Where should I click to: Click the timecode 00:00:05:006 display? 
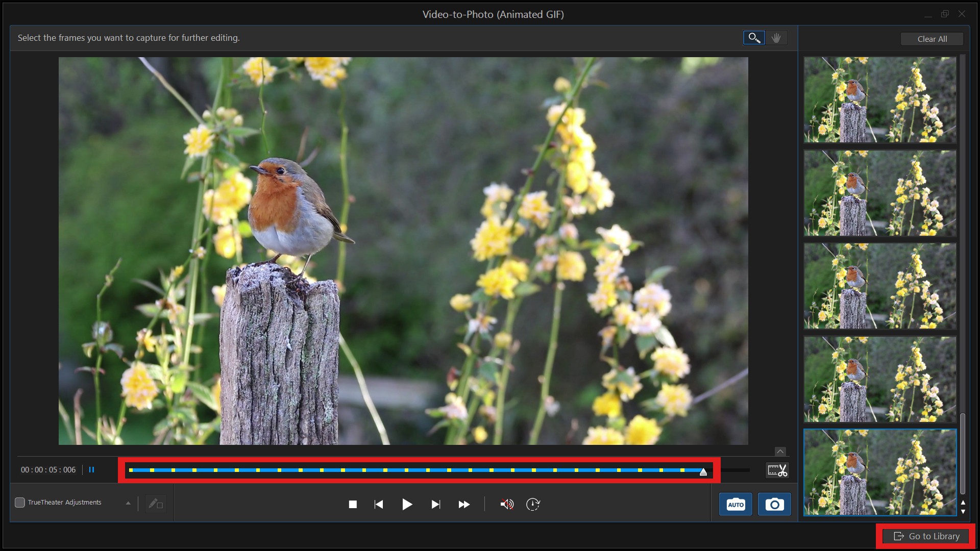(x=48, y=470)
